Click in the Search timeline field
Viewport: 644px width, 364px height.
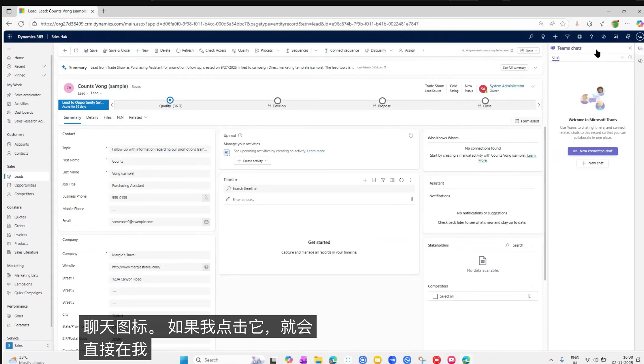[x=319, y=189]
